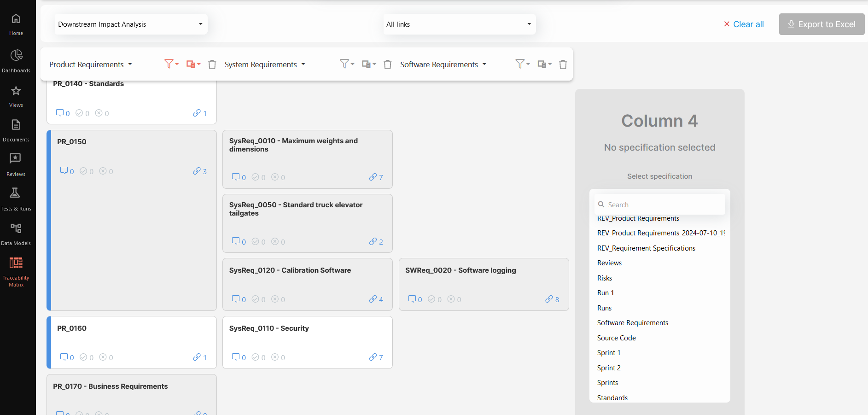Image resolution: width=868 pixels, height=415 pixels.
Task: Open column display options for Software Requirements
Action: [x=544, y=64]
